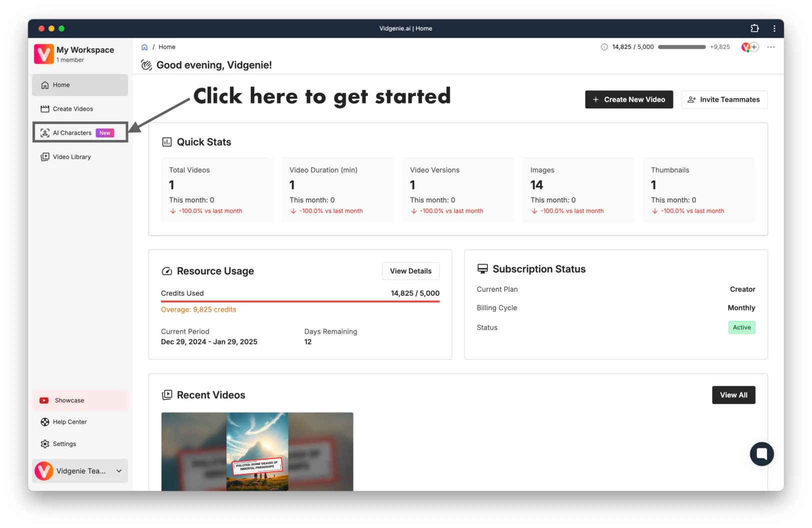Click the Active status badge

pyautogui.click(x=741, y=327)
